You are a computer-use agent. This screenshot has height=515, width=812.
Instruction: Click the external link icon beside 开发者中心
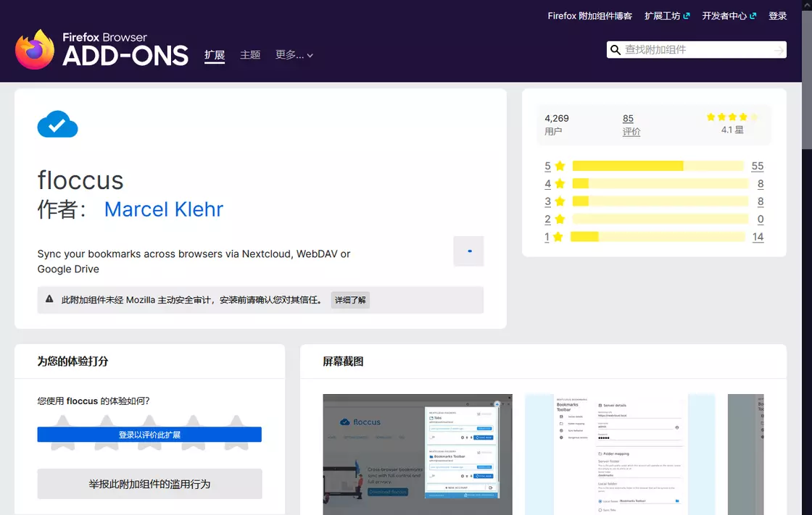coord(753,16)
